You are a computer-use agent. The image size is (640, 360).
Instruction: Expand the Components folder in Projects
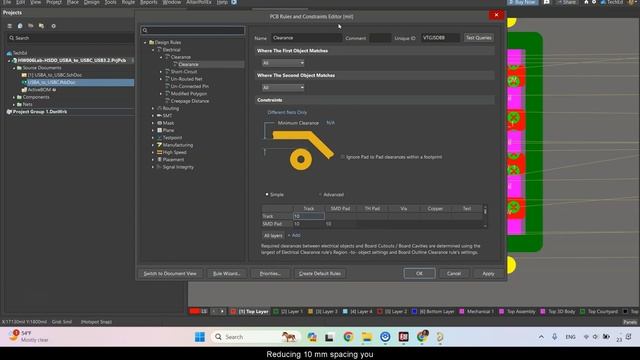[14, 97]
